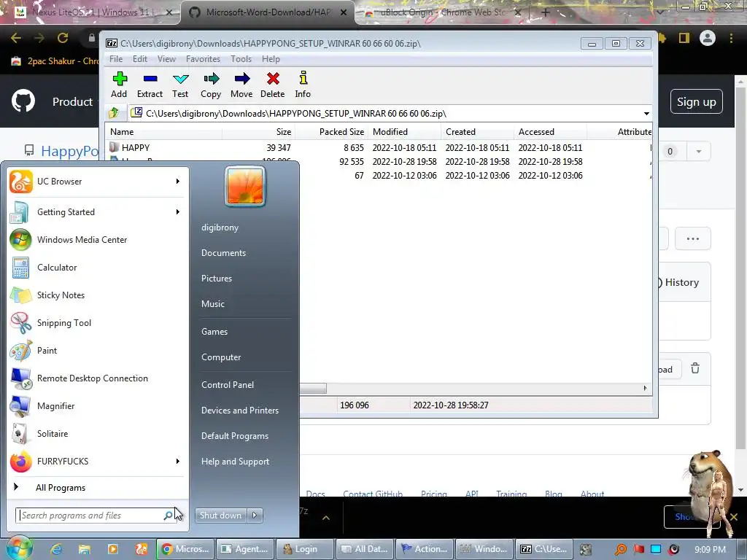Viewport: 747px width, 560px height.
Task: Open Computer from the Start menu
Action: click(221, 357)
